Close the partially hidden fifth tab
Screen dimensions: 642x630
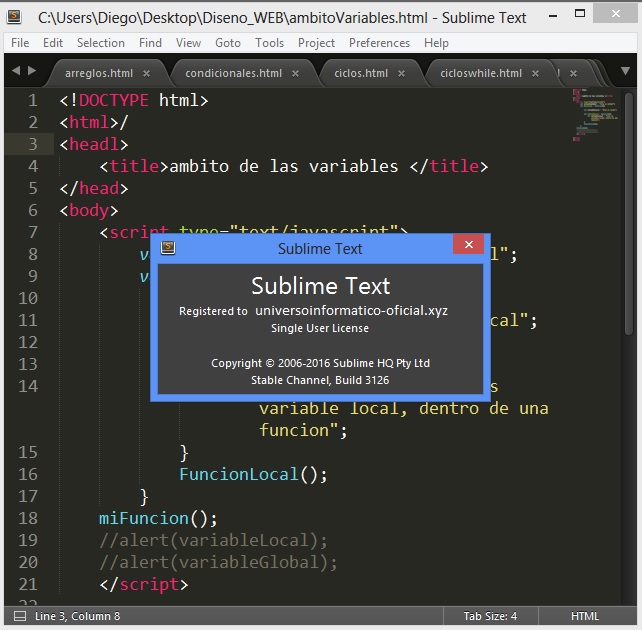click(573, 73)
